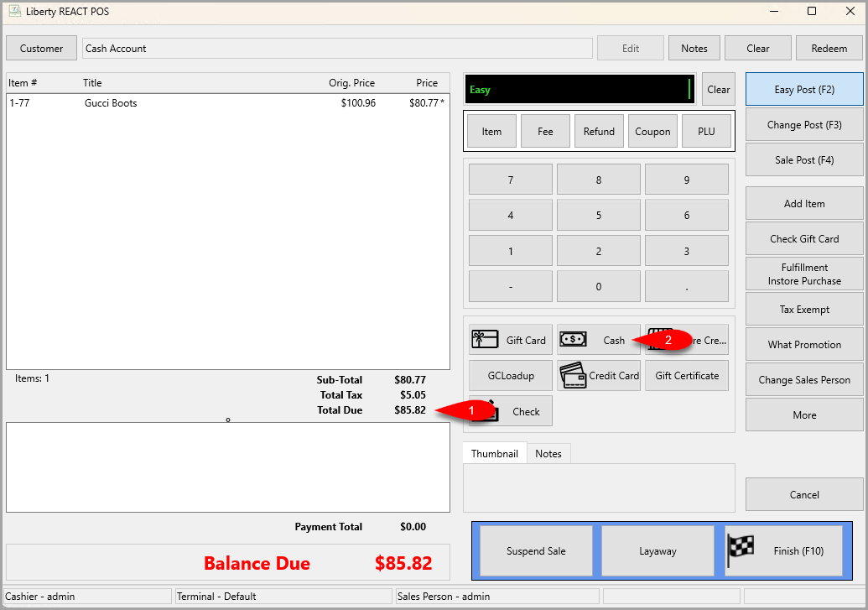
Task: Tap keypad number 7
Action: (511, 180)
